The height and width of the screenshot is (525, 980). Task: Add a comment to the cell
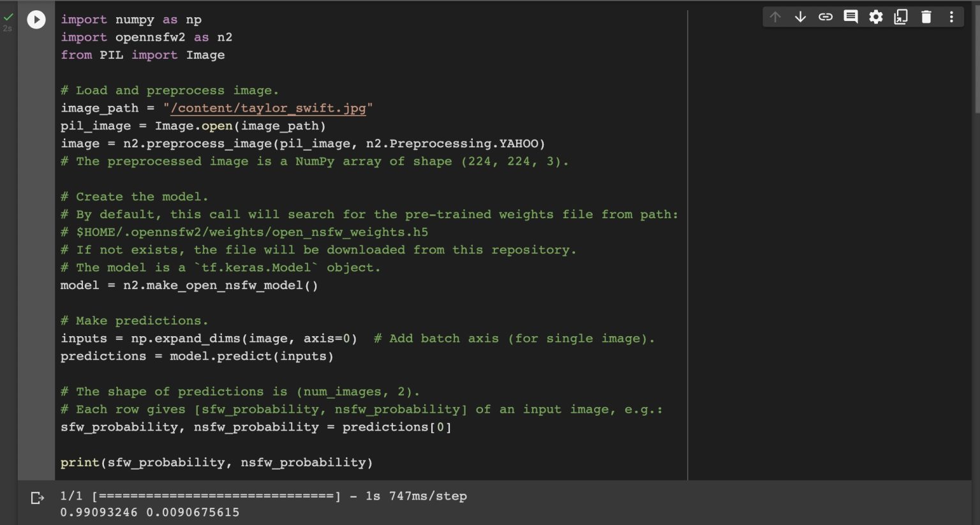(850, 17)
